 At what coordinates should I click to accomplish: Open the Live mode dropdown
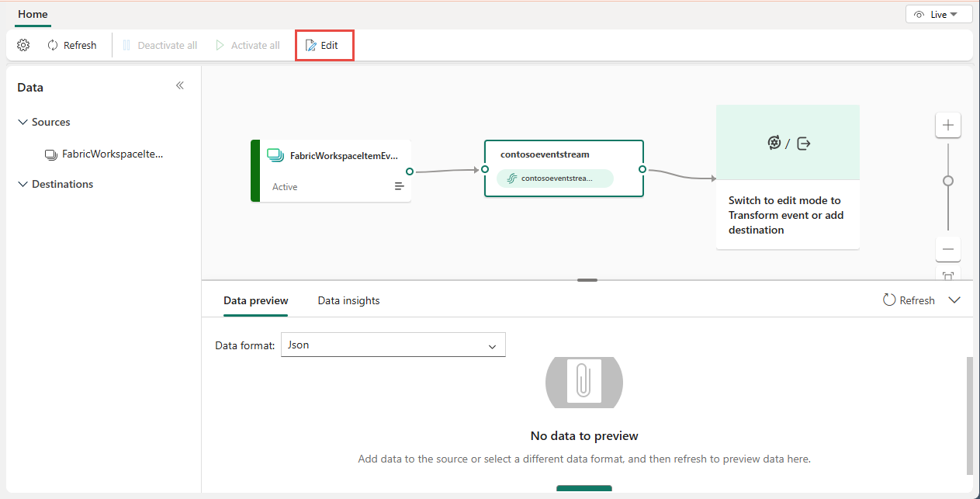pyautogui.click(x=939, y=13)
